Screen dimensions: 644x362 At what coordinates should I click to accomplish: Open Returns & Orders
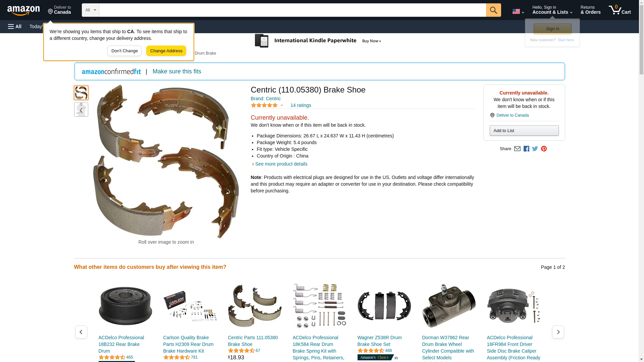coord(590,10)
